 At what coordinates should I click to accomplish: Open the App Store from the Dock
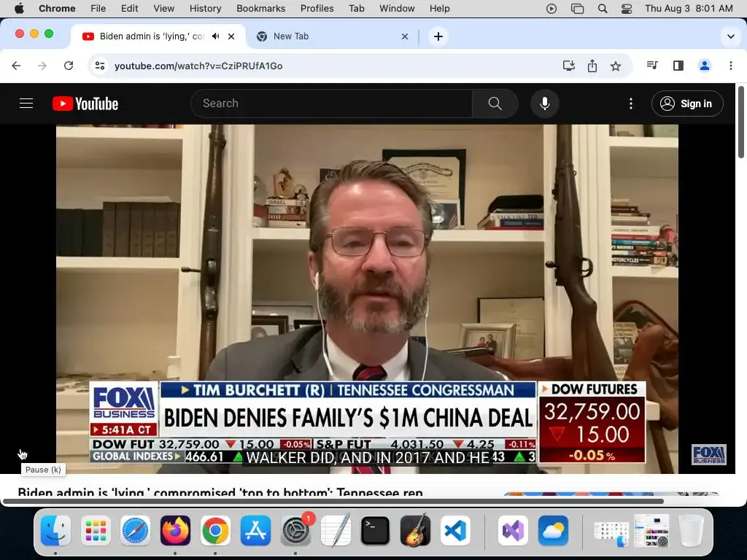click(255, 530)
